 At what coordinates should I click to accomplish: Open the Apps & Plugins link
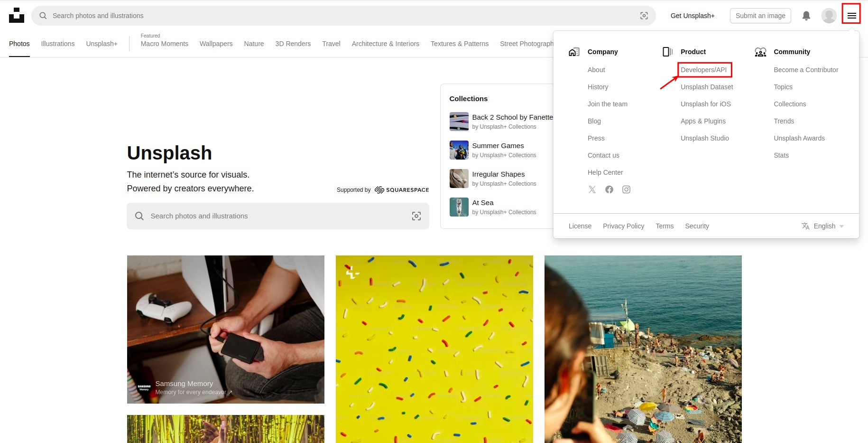click(x=703, y=121)
